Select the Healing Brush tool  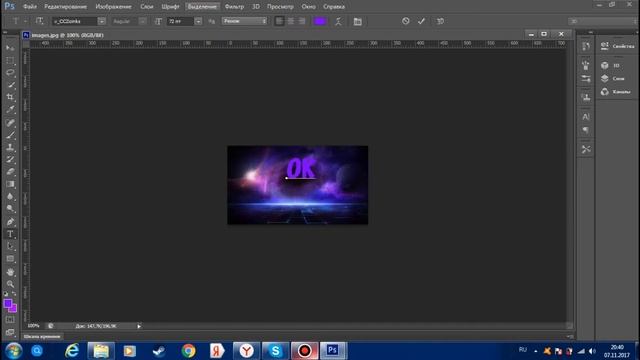(10, 122)
